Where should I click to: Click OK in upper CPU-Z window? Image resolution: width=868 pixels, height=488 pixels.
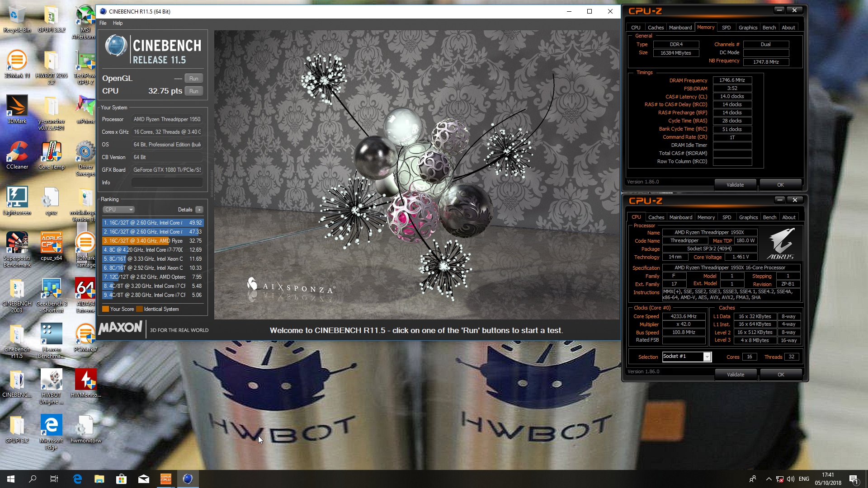tap(780, 185)
